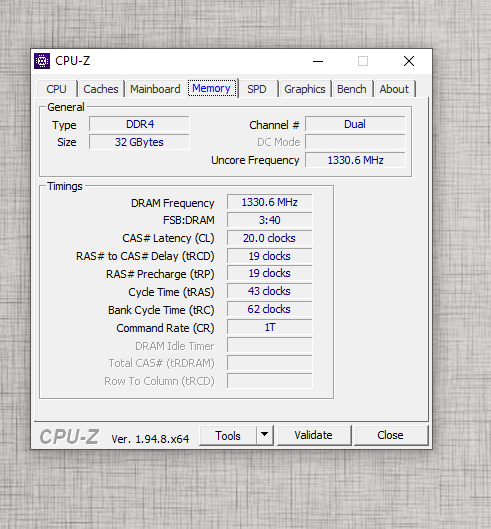Click the Validate button
This screenshot has height=529, width=491.
[x=313, y=436]
